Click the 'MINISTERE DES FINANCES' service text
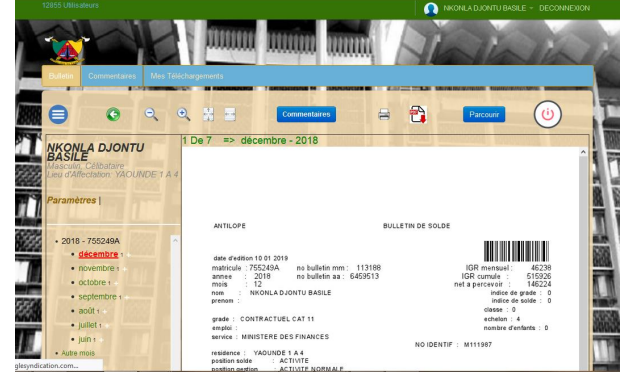 pyautogui.click(x=285, y=337)
